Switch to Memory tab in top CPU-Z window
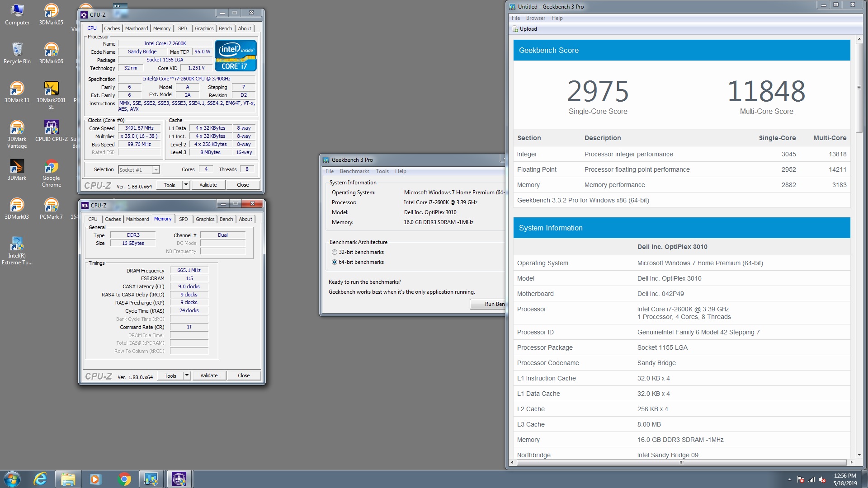The width and height of the screenshot is (868, 488). coord(162,28)
